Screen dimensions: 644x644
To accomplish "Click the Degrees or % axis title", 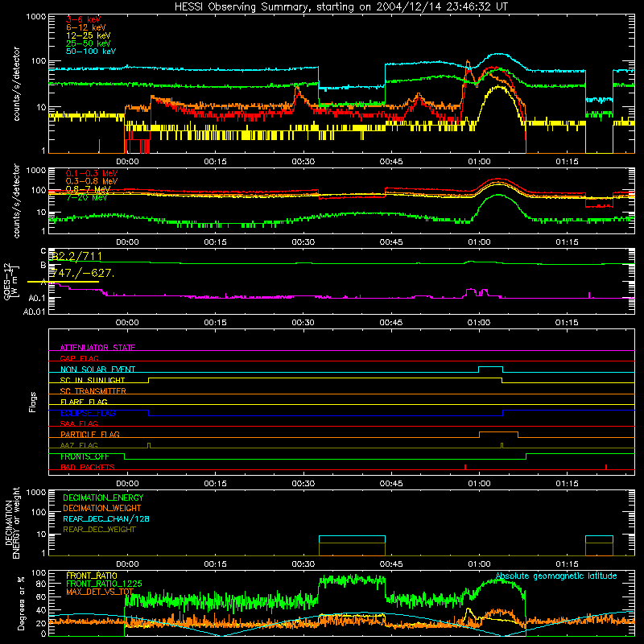I will pyautogui.click(x=21, y=603).
